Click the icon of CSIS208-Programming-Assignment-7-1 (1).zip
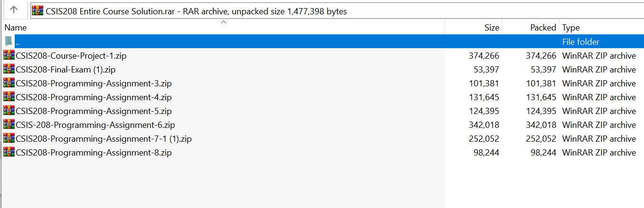Screen dimensions: 644x208 point(9,138)
